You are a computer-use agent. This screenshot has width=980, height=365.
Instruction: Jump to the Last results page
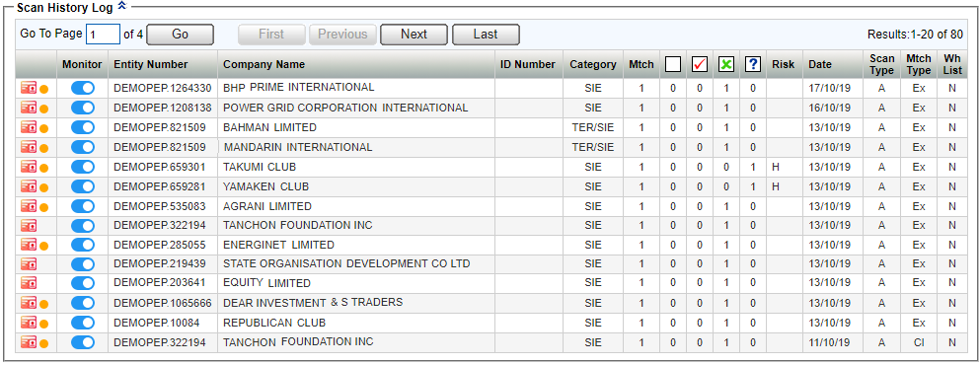[486, 35]
